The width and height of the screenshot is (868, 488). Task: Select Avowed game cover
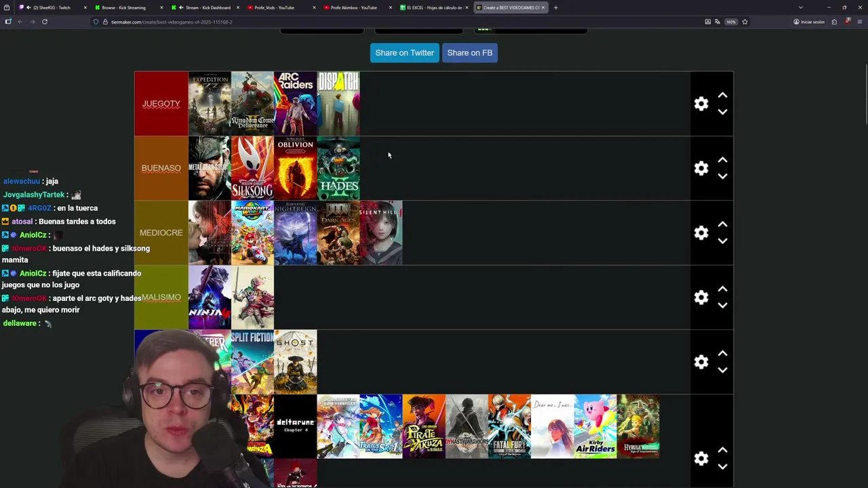(x=252, y=298)
